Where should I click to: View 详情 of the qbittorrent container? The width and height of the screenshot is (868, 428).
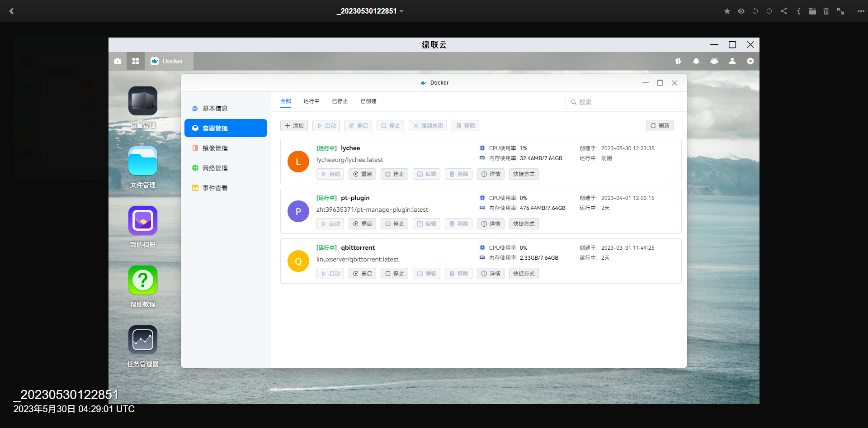[491, 274]
